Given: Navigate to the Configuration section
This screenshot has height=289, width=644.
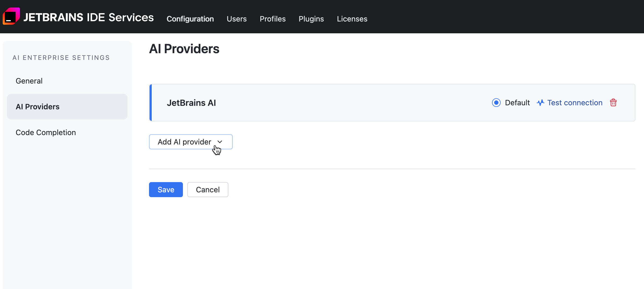Looking at the screenshot, I should click(x=190, y=19).
